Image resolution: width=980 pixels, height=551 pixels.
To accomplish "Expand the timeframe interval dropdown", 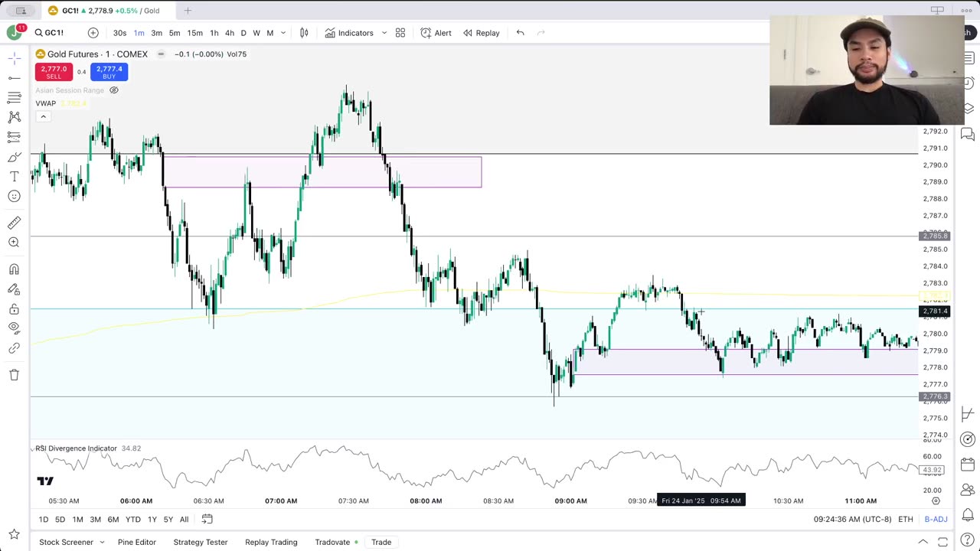I will (x=283, y=33).
